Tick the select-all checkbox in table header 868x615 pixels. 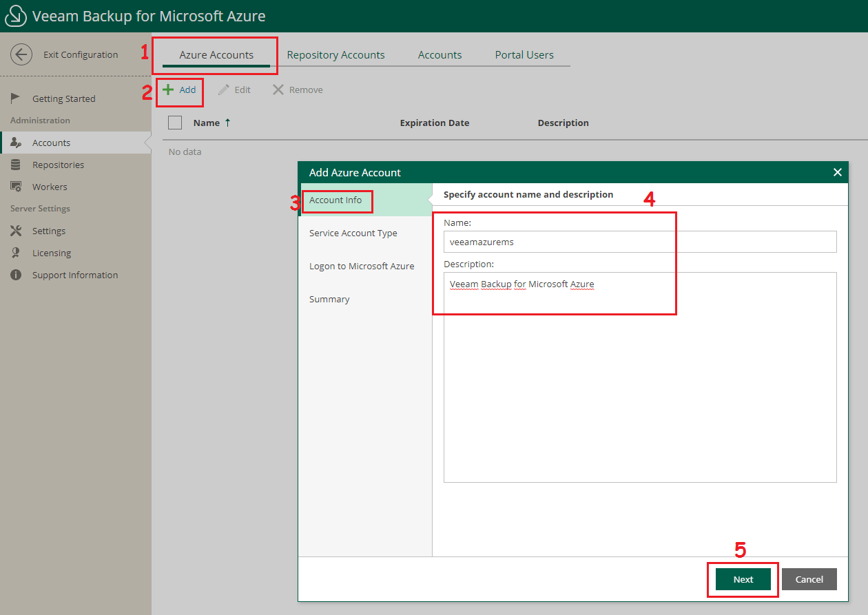pos(175,123)
